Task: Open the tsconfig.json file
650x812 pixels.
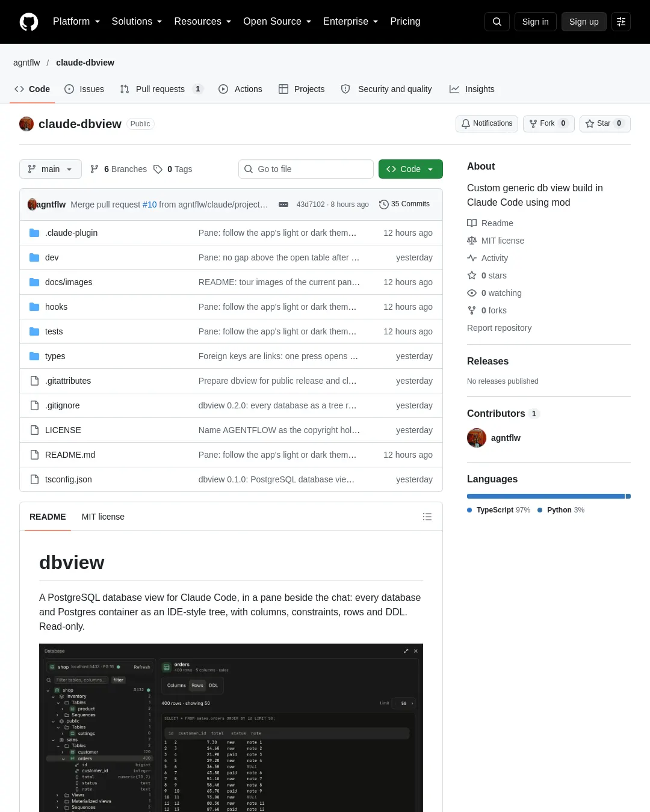Action: pyautogui.click(x=69, y=479)
